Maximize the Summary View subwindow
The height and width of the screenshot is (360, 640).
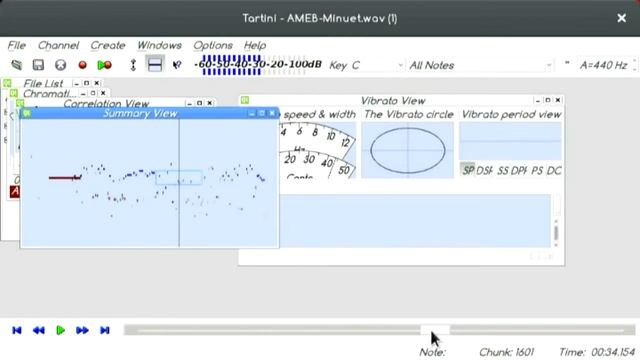click(262, 113)
